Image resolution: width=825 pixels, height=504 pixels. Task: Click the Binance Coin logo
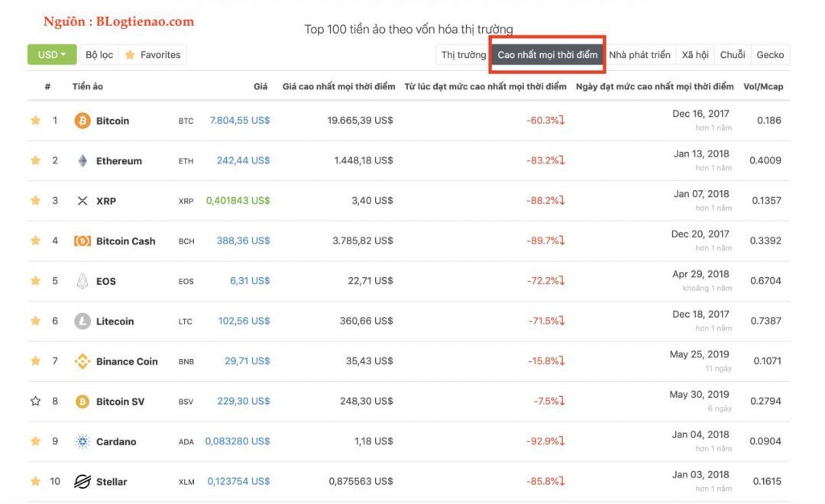point(82,361)
